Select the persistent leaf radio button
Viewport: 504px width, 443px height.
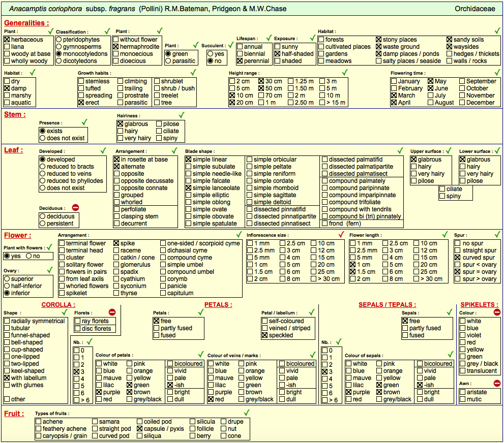click(42, 224)
